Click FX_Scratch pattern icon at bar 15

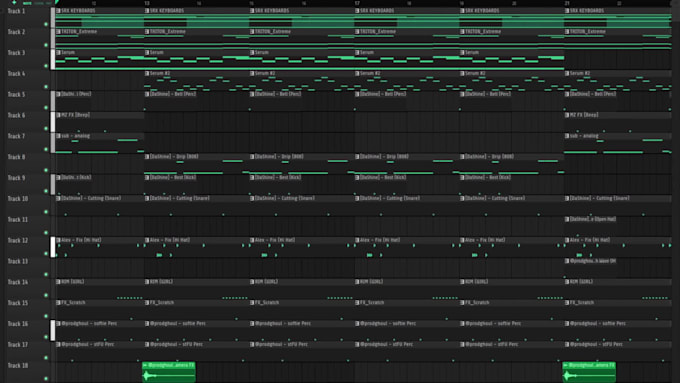tap(252, 302)
